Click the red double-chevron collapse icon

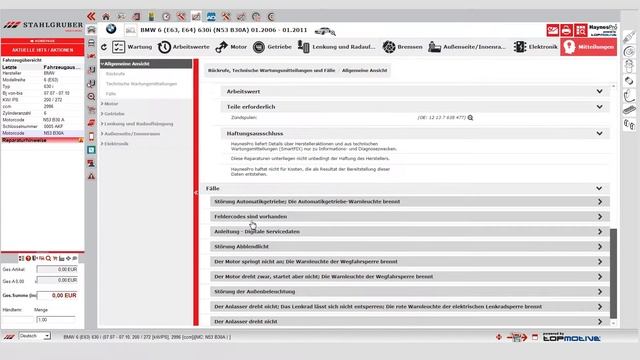pyautogui.click(x=91, y=16)
